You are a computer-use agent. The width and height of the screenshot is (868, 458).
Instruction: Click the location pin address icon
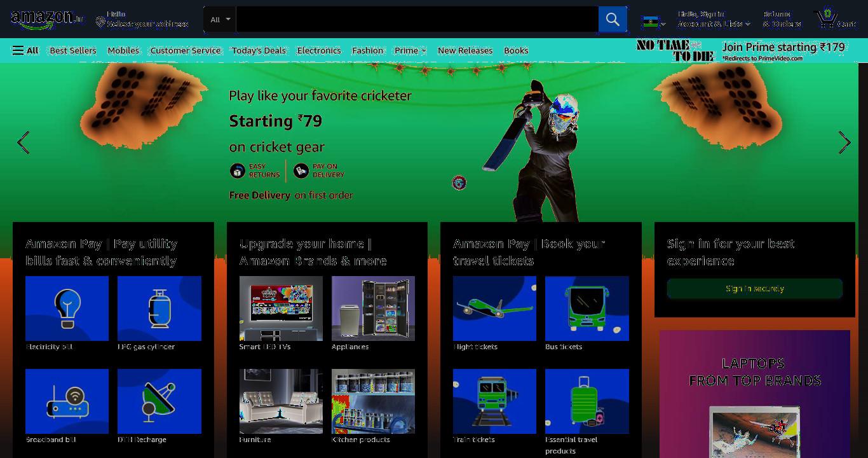coord(100,23)
